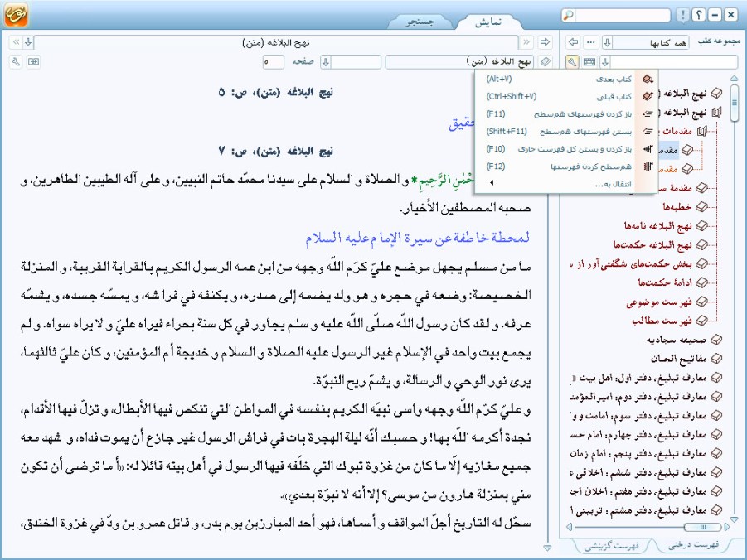The width and height of the screenshot is (747, 560).
Task: Click the magnifier icon in the top search box
Action: (x=568, y=15)
